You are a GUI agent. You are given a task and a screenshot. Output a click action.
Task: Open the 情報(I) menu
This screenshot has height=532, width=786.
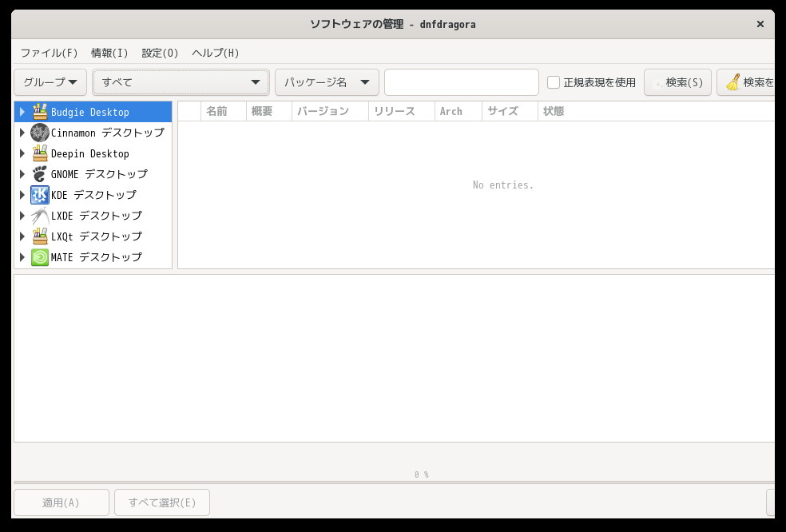click(109, 53)
